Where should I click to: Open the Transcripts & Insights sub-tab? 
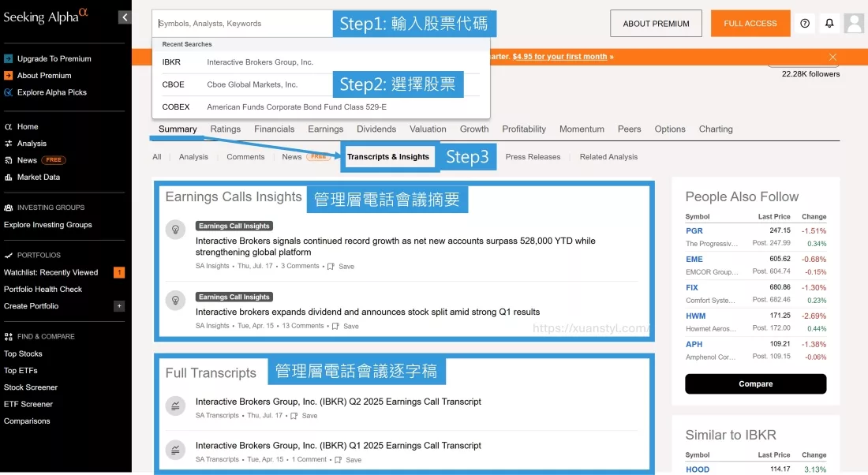tap(387, 157)
